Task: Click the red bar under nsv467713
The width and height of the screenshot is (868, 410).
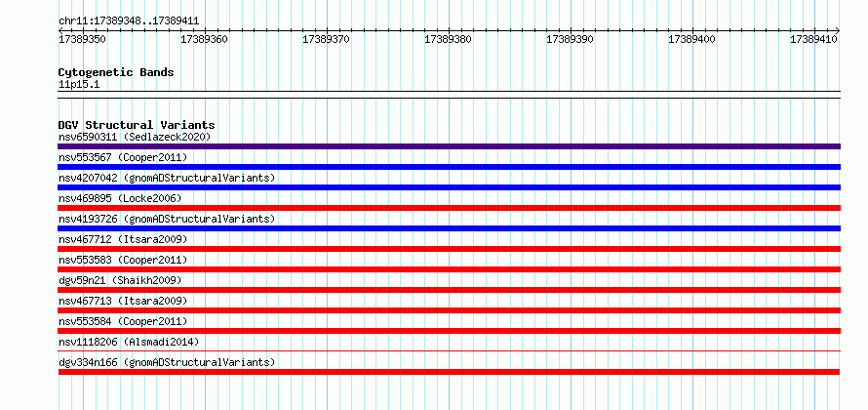Action: [449, 310]
